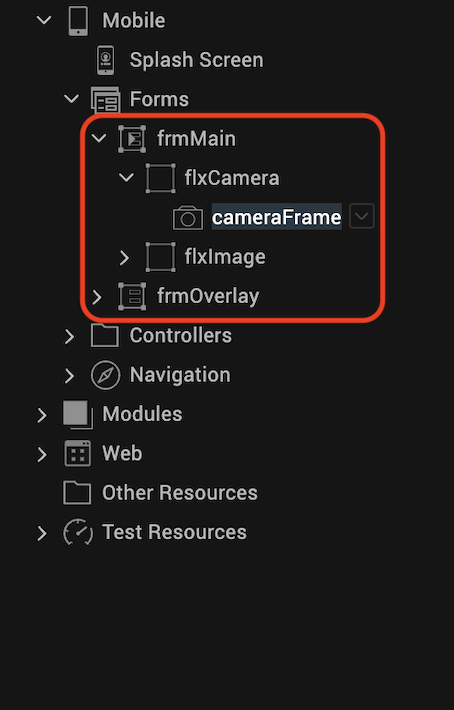454x710 pixels.
Task: Select the Modules label in tree
Action: 142,414
